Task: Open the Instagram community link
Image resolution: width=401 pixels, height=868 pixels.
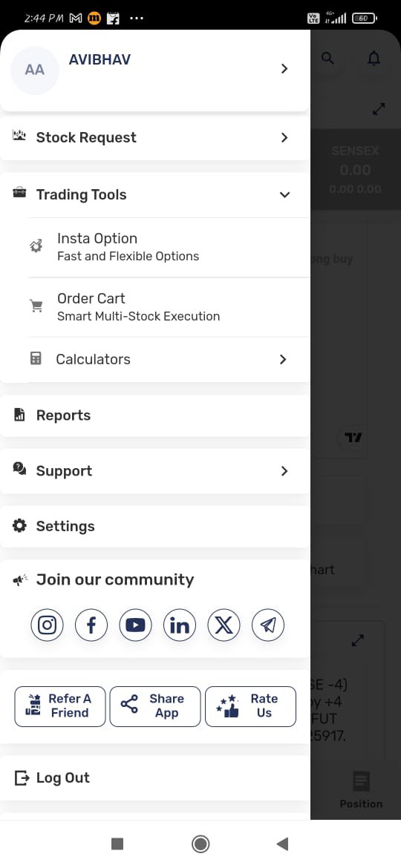Action: pos(47,625)
